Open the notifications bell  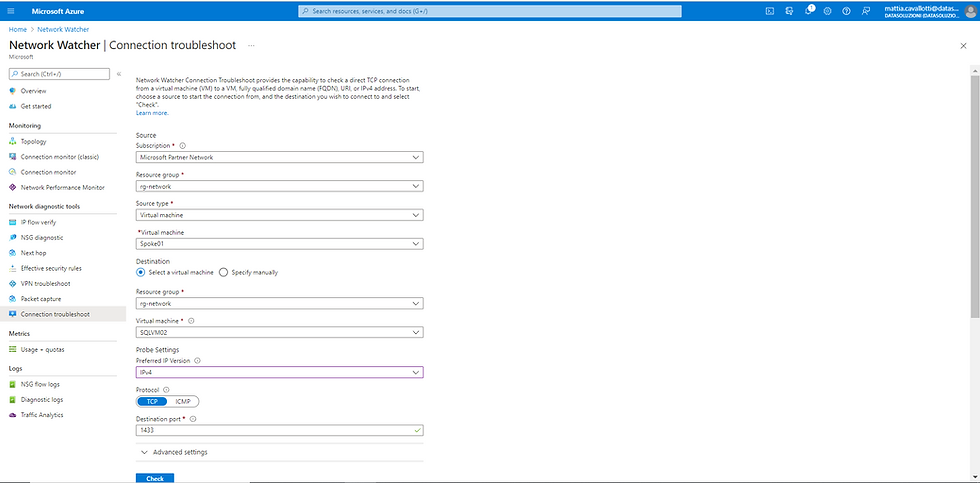tap(808, 11)
